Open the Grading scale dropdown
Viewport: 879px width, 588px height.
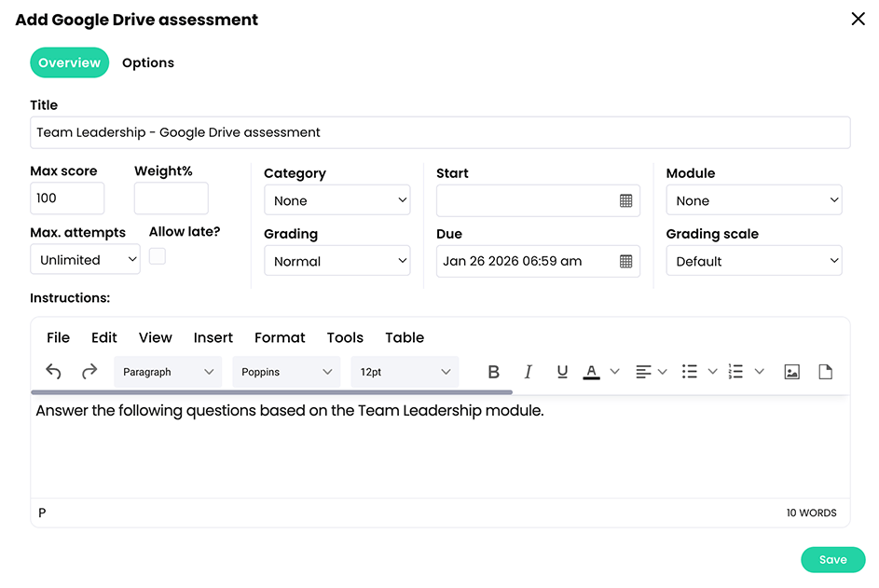753,261
